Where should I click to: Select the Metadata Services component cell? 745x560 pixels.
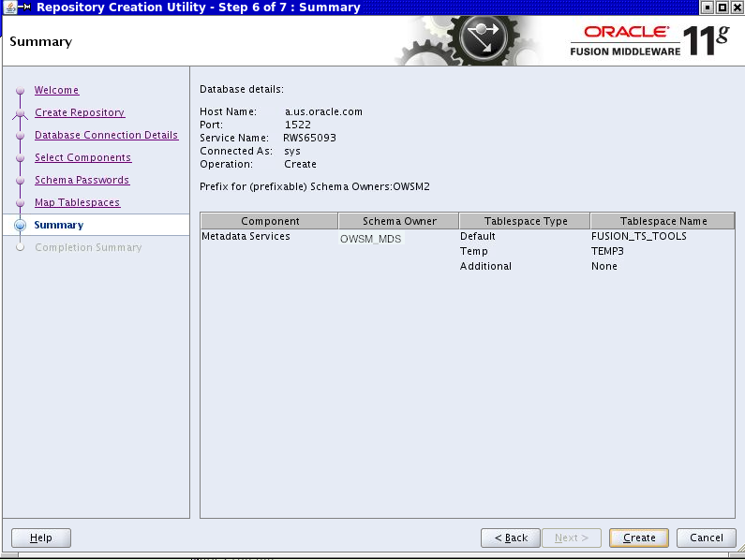(x=246, y=236)
